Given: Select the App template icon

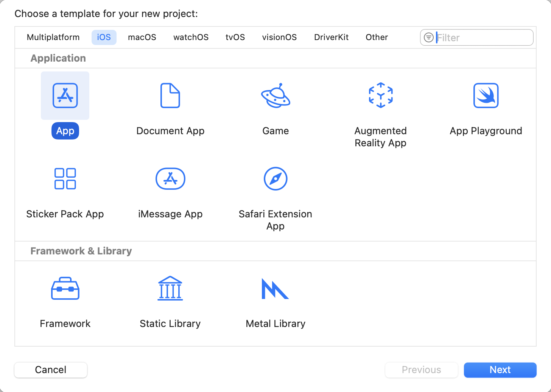Looking at the screenshot, I should (x=65, y=96).
